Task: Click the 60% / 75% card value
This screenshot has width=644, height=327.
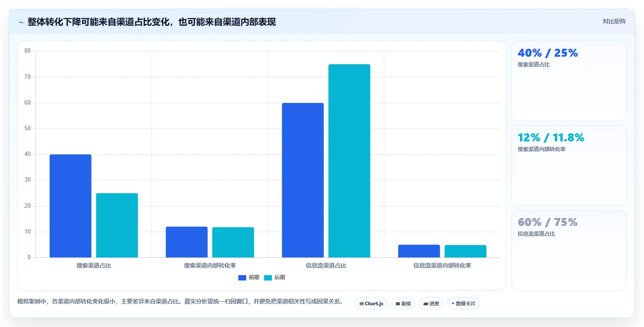Action: 548,222
